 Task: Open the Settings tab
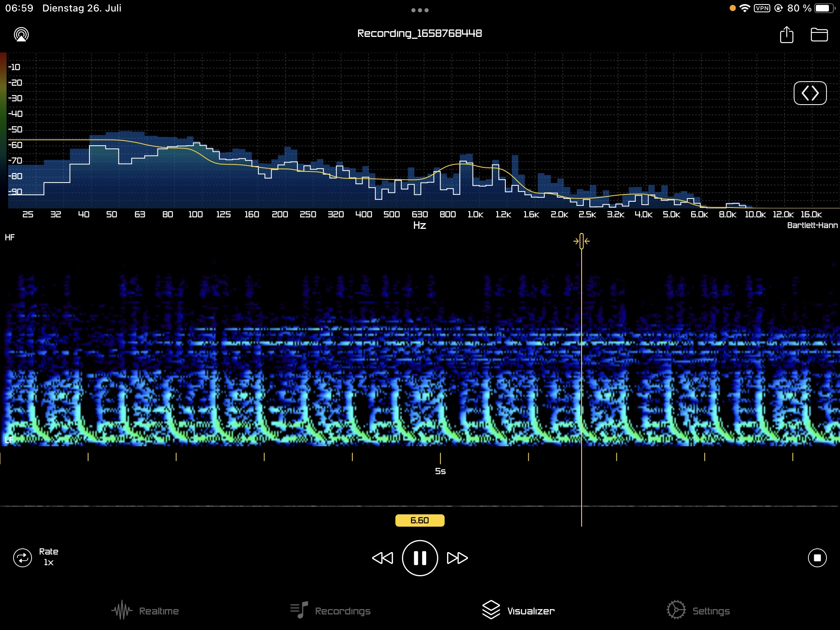(x=698, y=611)
